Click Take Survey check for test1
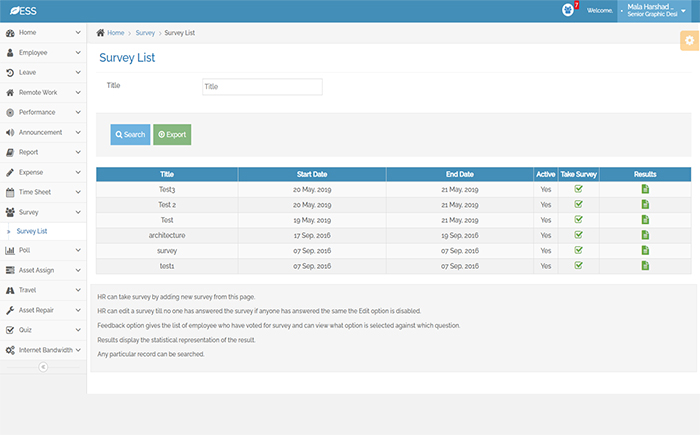The image size is (700, 435). 579,265
